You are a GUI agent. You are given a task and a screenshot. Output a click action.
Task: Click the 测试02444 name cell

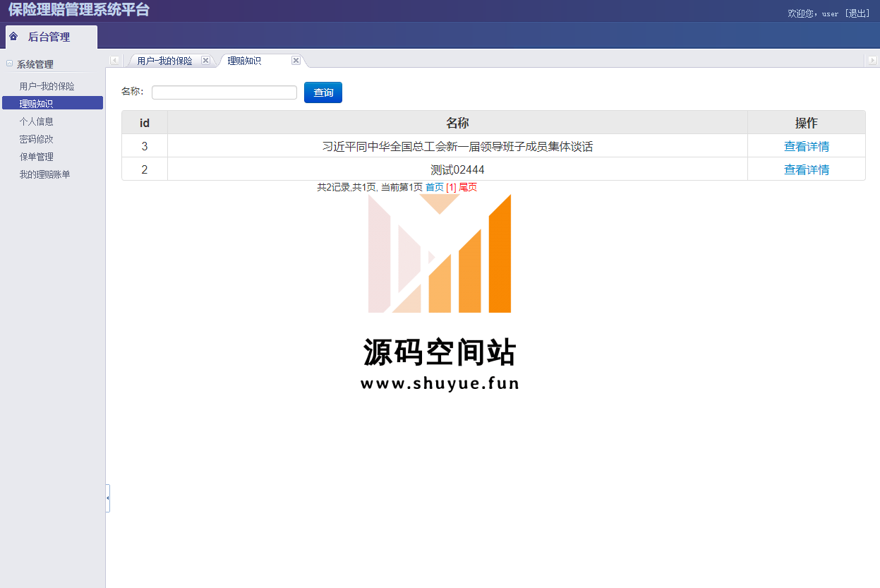[x=457, y=169]
